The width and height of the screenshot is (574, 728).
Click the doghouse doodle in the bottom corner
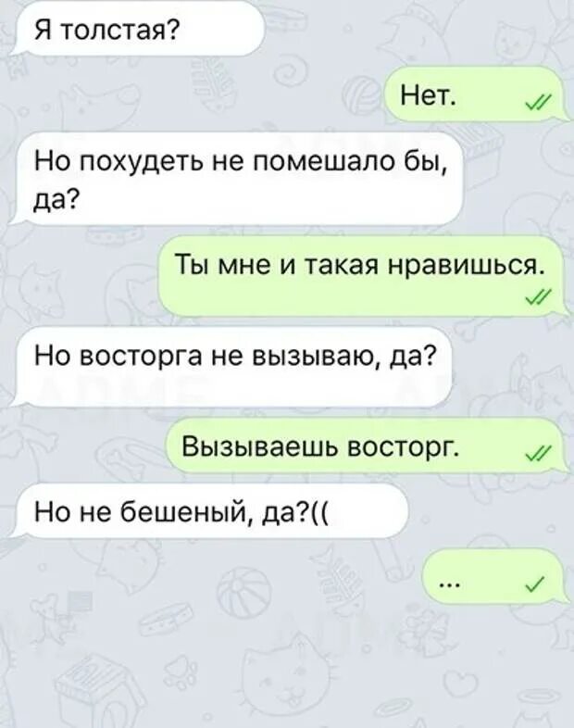(x=98, y=689)
